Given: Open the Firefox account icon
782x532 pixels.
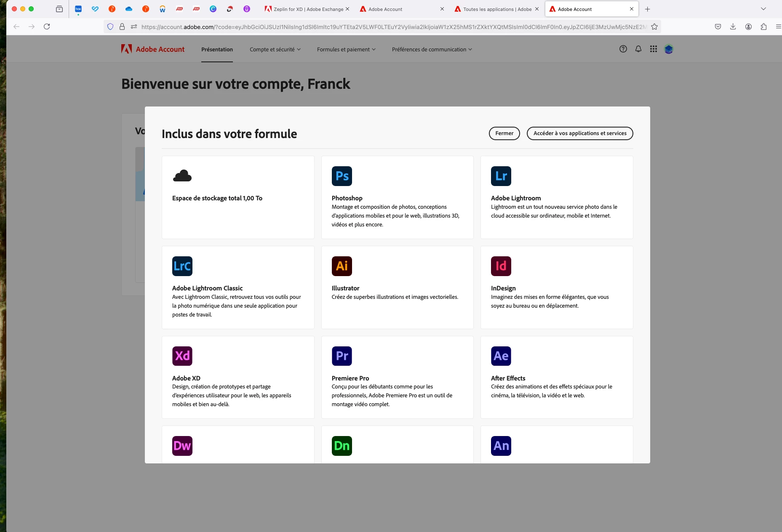Looking at the screenshot, I should coord(748,27).
